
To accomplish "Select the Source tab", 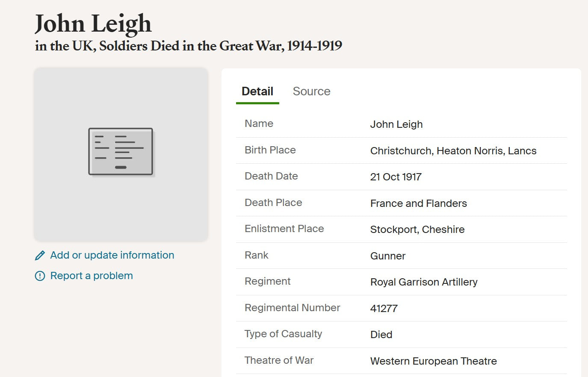I will 312,91.
